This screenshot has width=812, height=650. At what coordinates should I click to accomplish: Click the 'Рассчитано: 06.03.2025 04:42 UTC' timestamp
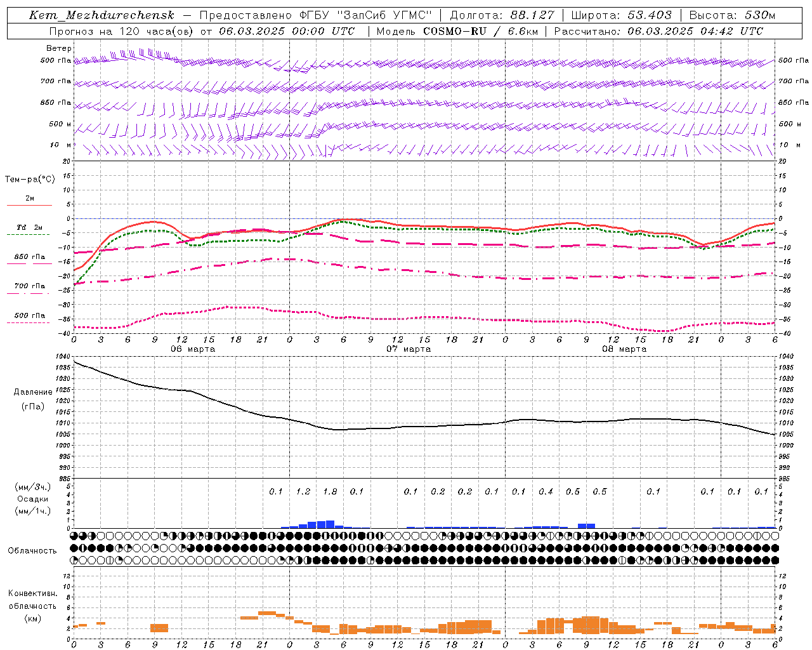point(658,31)
